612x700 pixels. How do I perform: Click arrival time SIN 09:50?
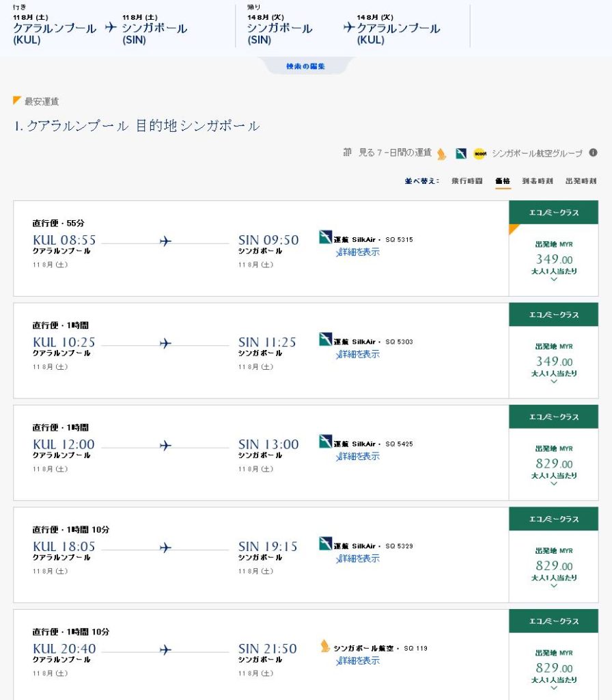(x=268, y=240)
